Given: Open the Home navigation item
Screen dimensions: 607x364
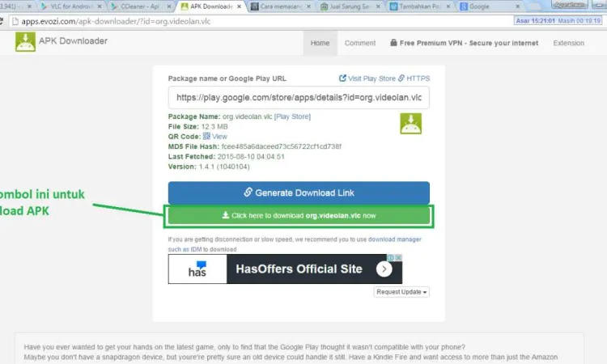Looking at the screenshot, I should click(320, 43).
